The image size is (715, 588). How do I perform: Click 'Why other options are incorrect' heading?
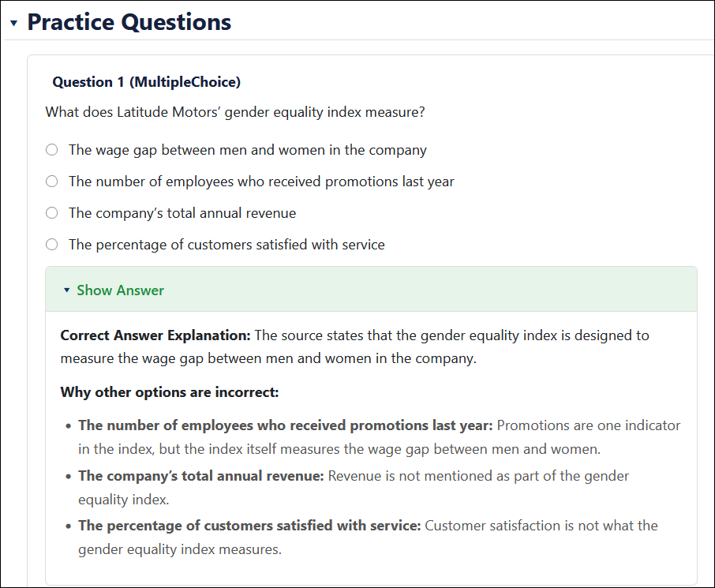[170, 392]
